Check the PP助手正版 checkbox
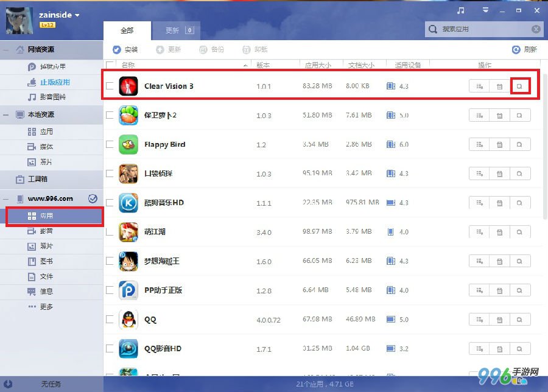Screen dimensions: 548x392 [x=110, y=290]
